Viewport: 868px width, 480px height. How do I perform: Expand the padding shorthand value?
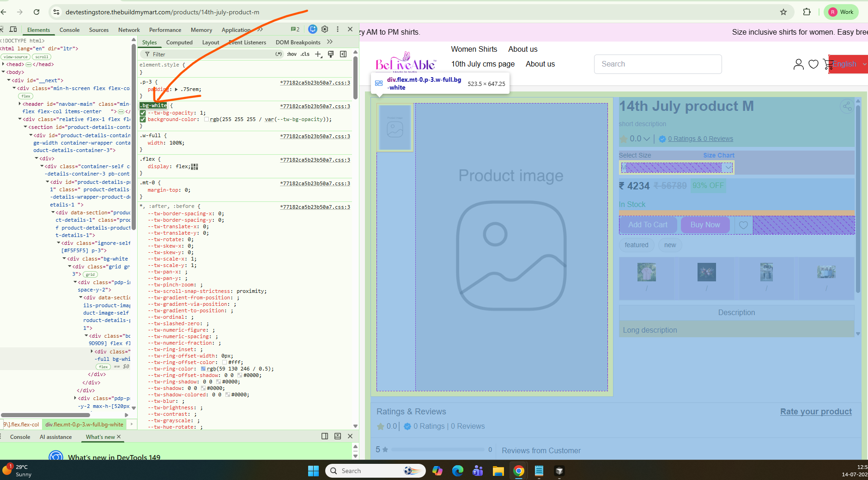click(177, 90)
